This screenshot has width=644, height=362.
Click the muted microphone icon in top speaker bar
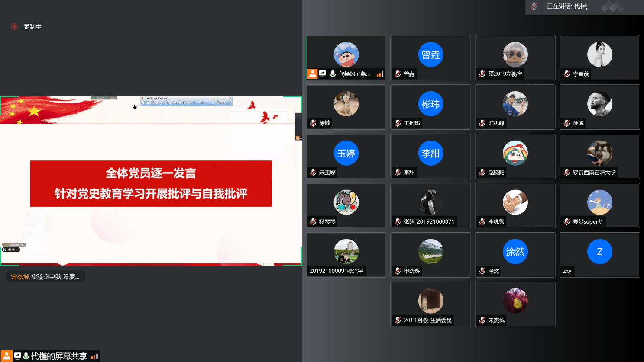tap(534, 6)
